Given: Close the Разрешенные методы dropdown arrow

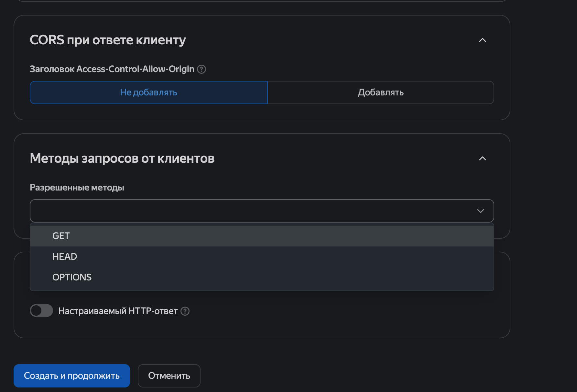Looking at the screenshot, I should point(481,211).
